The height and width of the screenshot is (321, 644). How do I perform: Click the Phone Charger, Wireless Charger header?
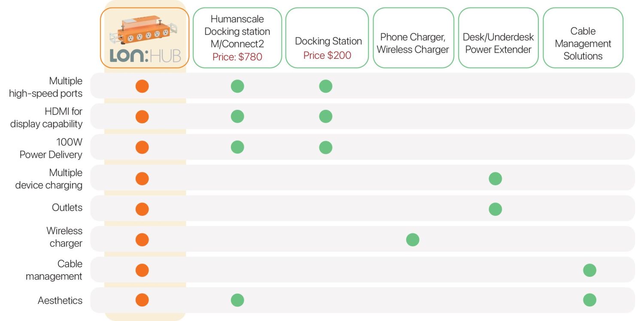tap(413, 38)
